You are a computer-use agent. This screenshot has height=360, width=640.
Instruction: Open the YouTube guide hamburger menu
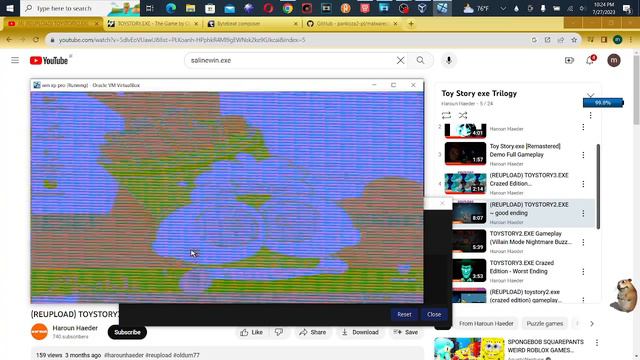[15, 60]
